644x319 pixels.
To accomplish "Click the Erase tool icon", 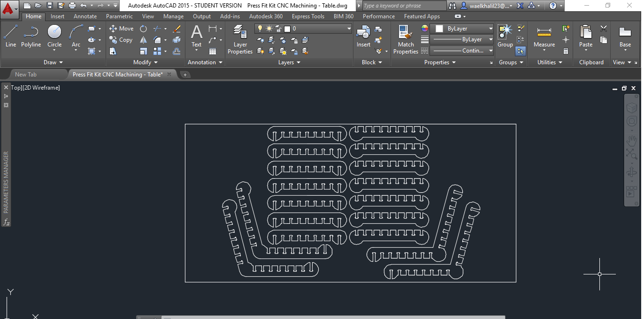I will pos(177,29).
